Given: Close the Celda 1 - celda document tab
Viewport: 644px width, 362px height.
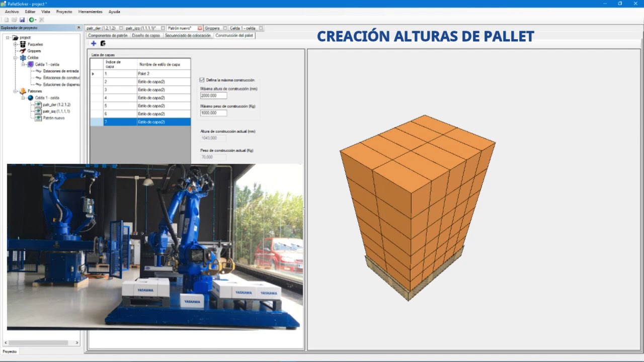Looking at the screenshot, I should pos(261,28).
